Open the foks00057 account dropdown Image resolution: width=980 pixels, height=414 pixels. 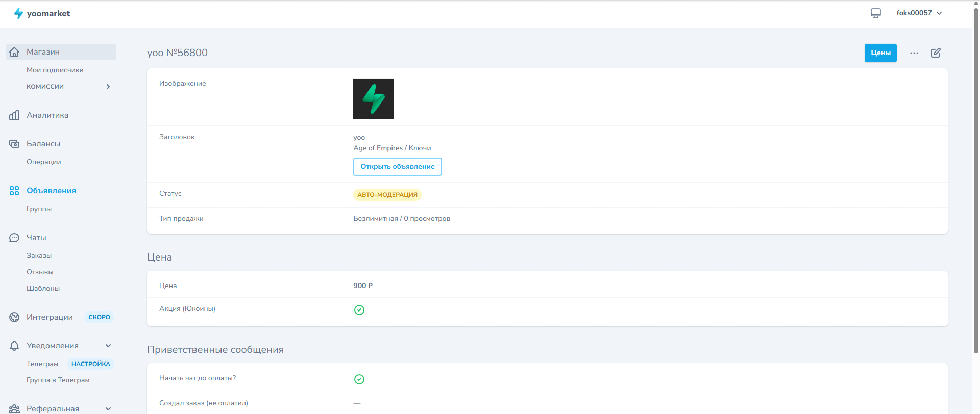click(x=919, y=13)
